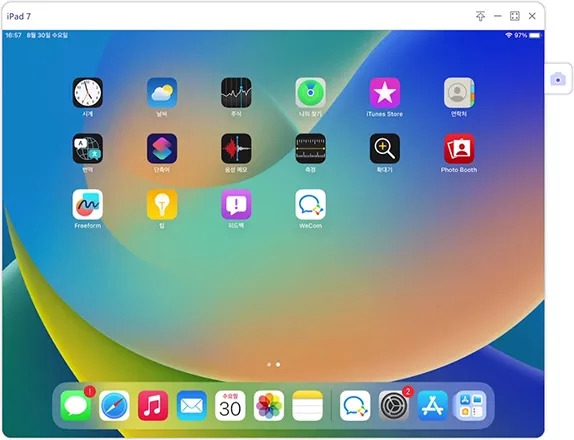Open the Shortcuts app (단축어)

pyautogui.click(x=162, y=149)
